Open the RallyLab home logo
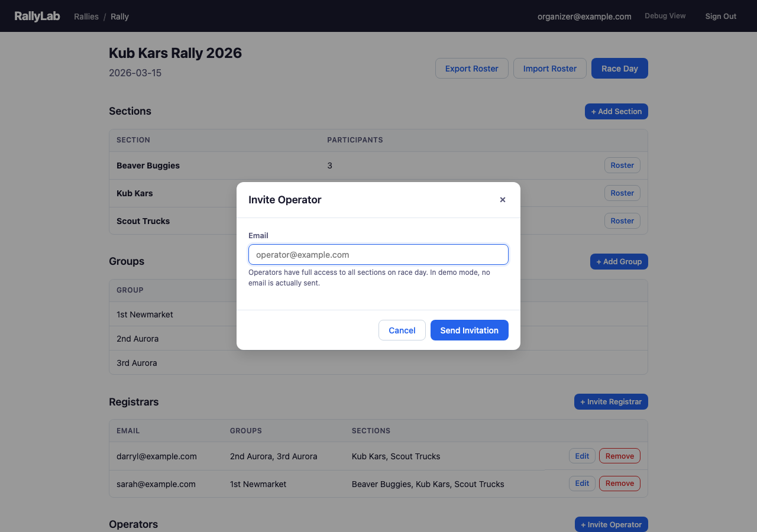The height and width of the screenshot is (532, 757). [x=37, y=16]
